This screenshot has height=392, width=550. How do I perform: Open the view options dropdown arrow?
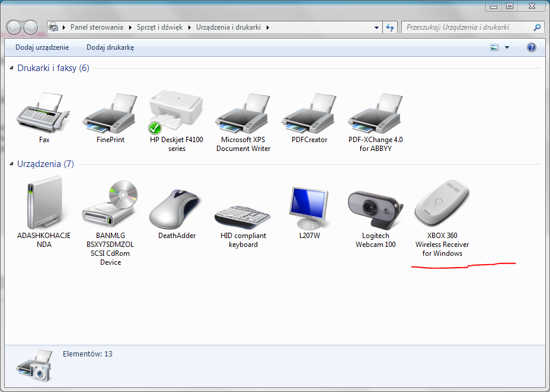(x=507, y=47)
